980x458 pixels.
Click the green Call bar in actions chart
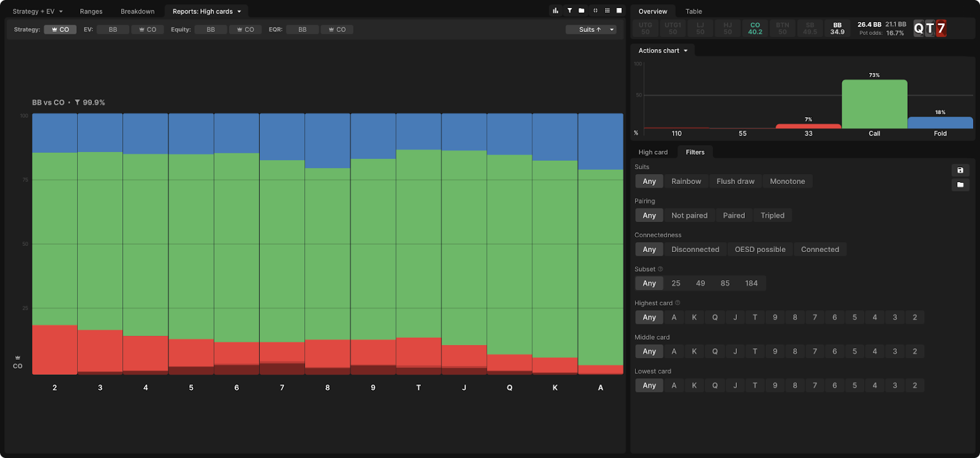coord(874,104)
